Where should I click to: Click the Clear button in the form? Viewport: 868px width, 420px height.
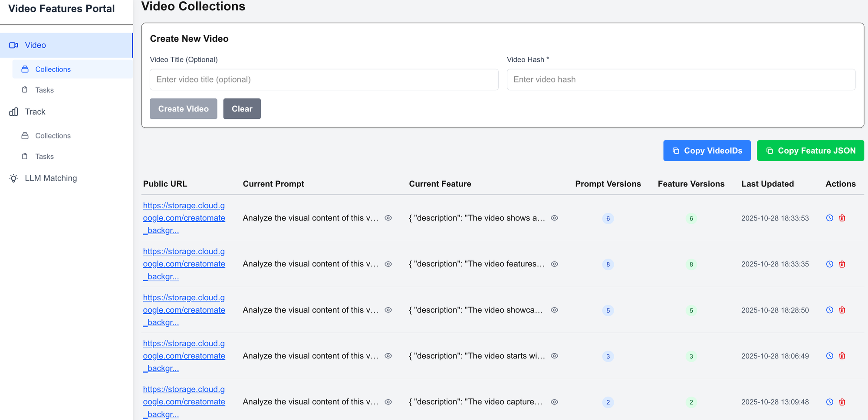[x=242, y=109]
